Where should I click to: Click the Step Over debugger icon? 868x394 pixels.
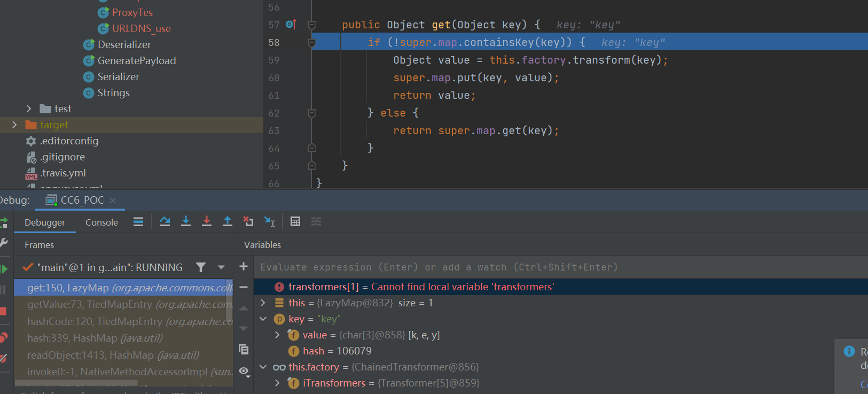click(x=165, y=221)
